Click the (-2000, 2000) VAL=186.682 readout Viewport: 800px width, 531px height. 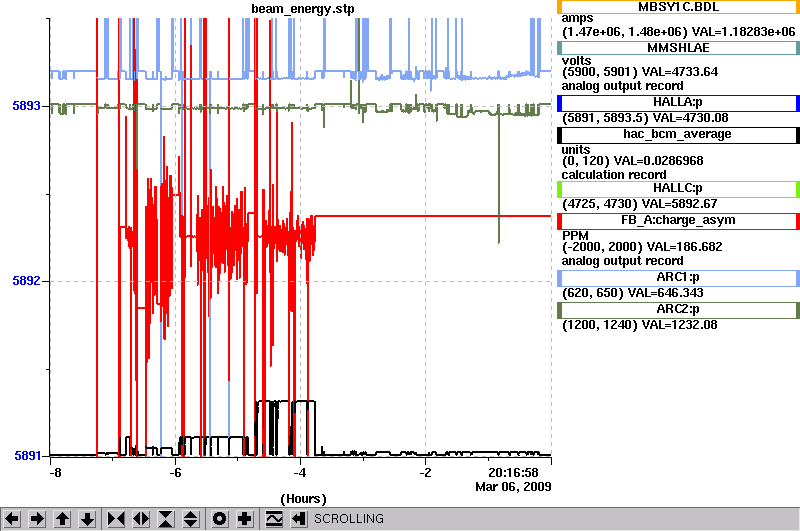click(642, 247)
